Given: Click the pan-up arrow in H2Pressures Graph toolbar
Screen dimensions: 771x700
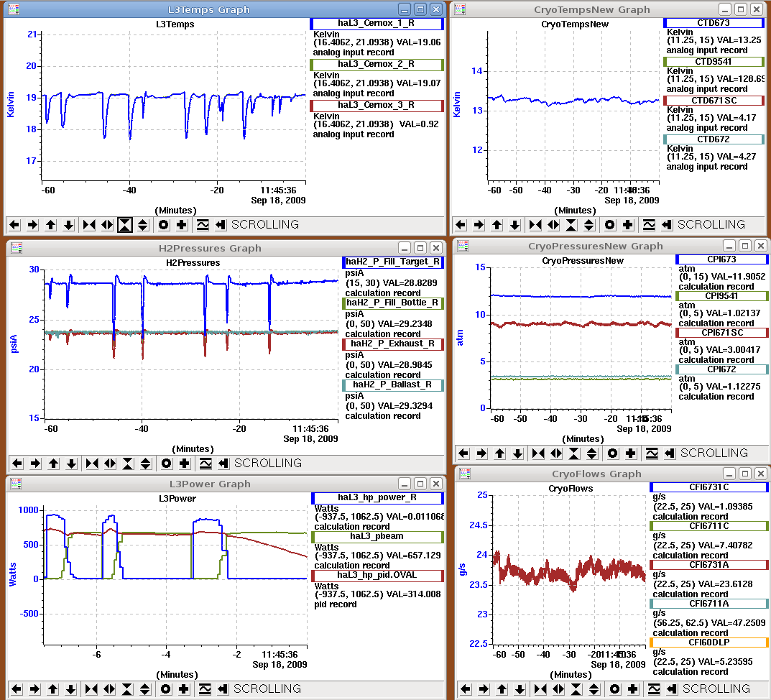Looking at the screenshot, I should (x=54, y=464).
